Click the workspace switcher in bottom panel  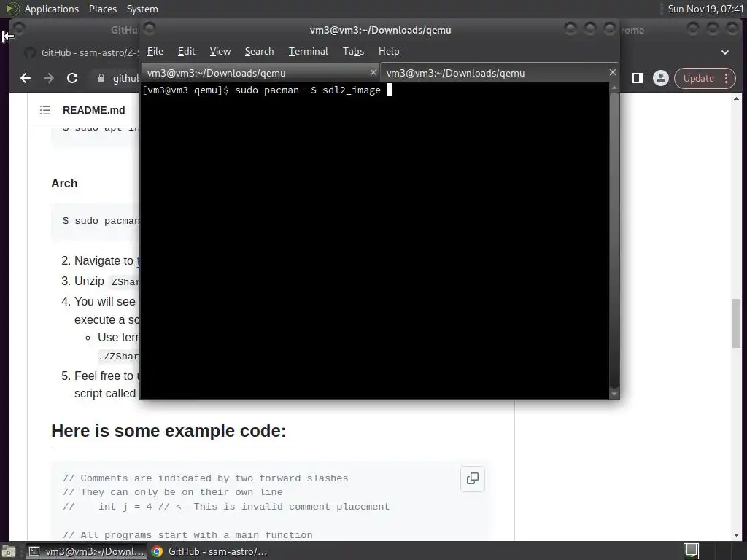692,551
